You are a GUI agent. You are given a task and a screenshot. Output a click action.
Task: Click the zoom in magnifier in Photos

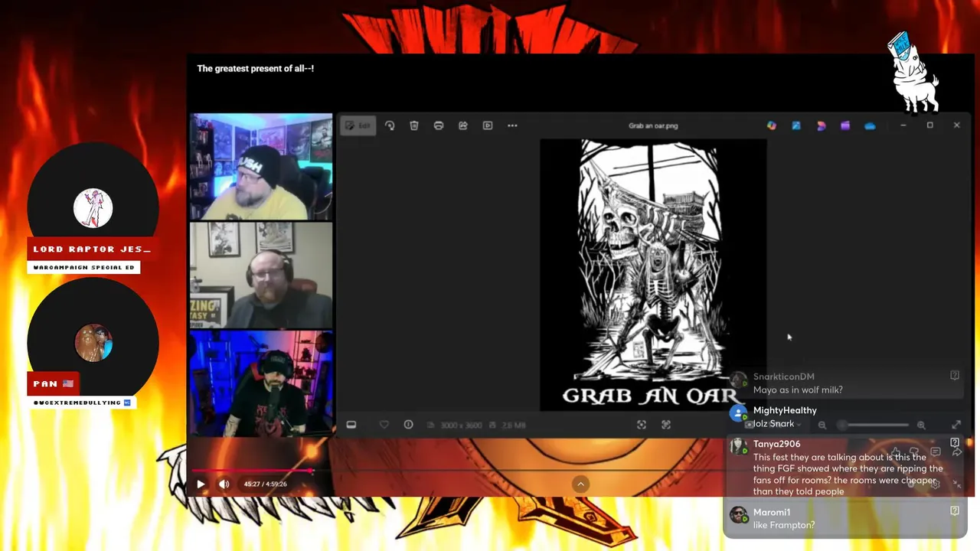[x=921, y=425]
